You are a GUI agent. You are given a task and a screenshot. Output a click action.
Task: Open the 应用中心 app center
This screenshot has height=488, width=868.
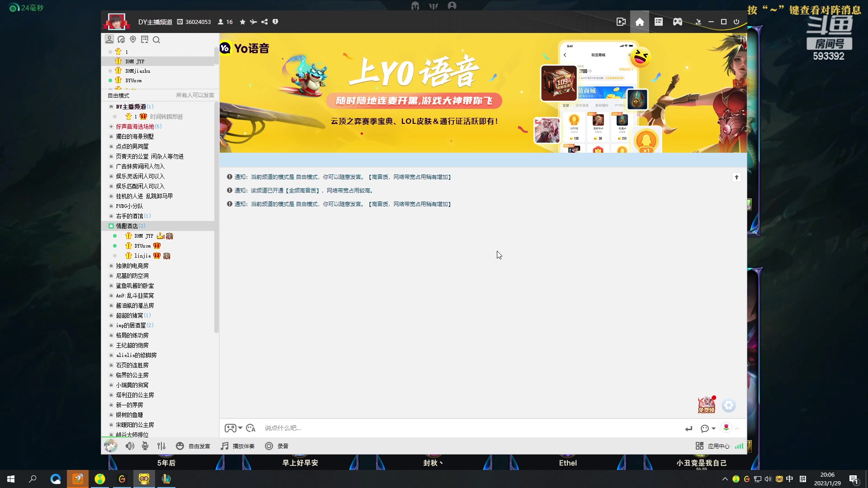click(712, 446)
